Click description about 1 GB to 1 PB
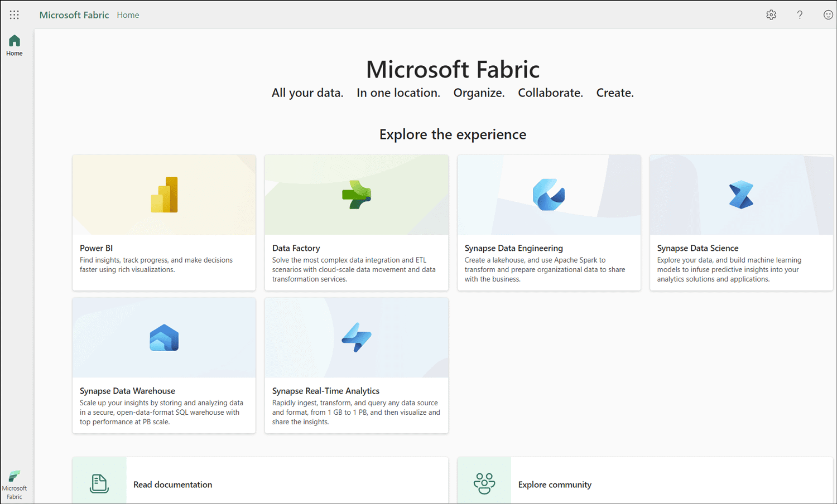837x504 pixels. (356, 412)
